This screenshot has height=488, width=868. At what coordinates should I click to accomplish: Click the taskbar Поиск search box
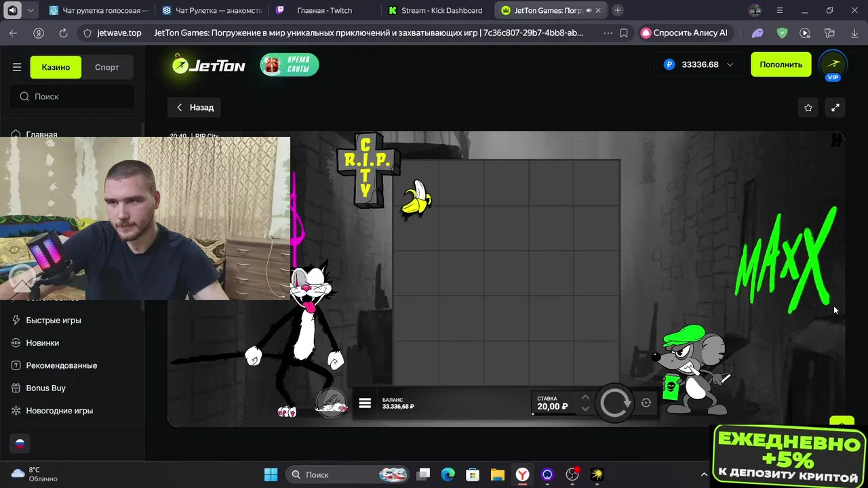click(x=348, y=474)
